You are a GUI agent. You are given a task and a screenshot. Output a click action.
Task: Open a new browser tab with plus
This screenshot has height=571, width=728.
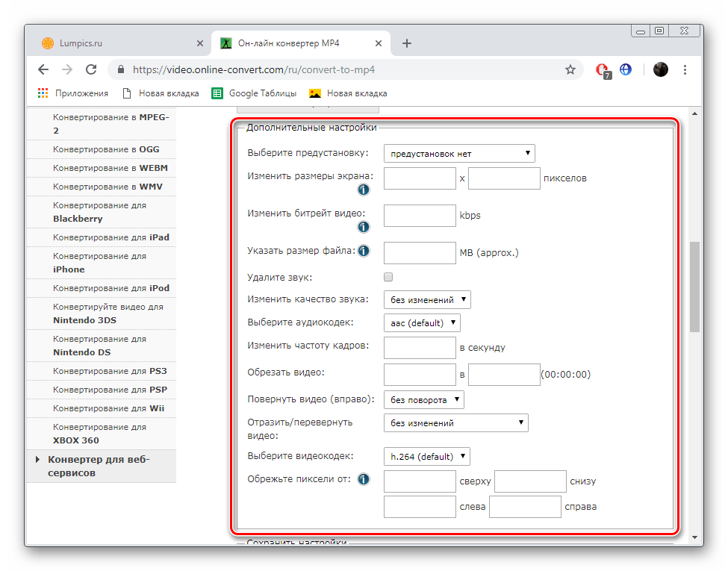click(407, 43)
